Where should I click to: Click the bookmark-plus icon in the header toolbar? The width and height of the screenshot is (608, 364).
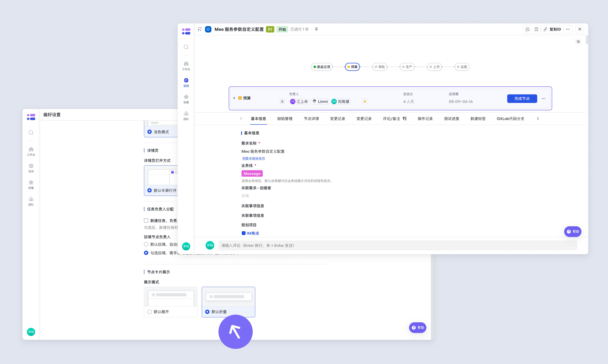(x=536, y=29)
